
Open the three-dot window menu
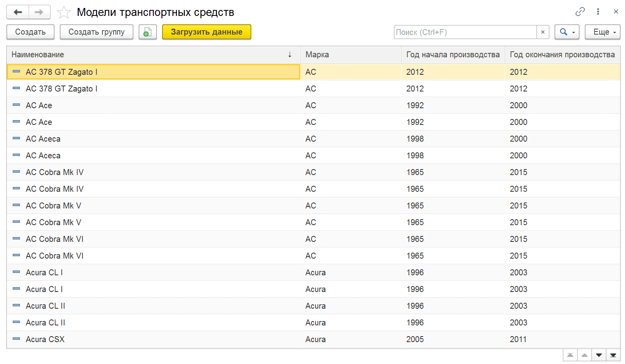pos(598,12)
